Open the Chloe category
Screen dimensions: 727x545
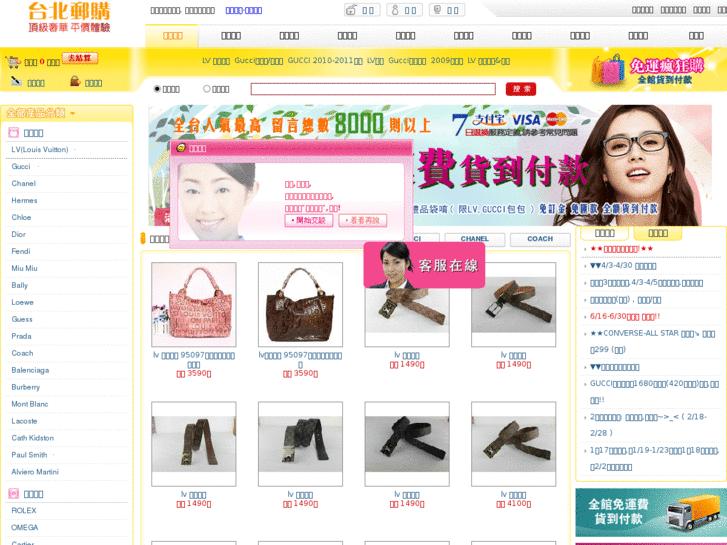(x=21, y=217)
